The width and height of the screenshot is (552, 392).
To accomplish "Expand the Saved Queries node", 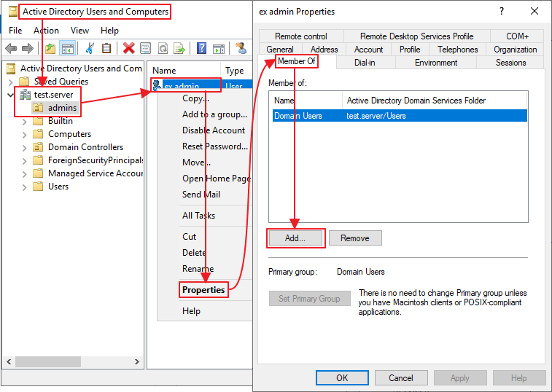I will (10, 82).
